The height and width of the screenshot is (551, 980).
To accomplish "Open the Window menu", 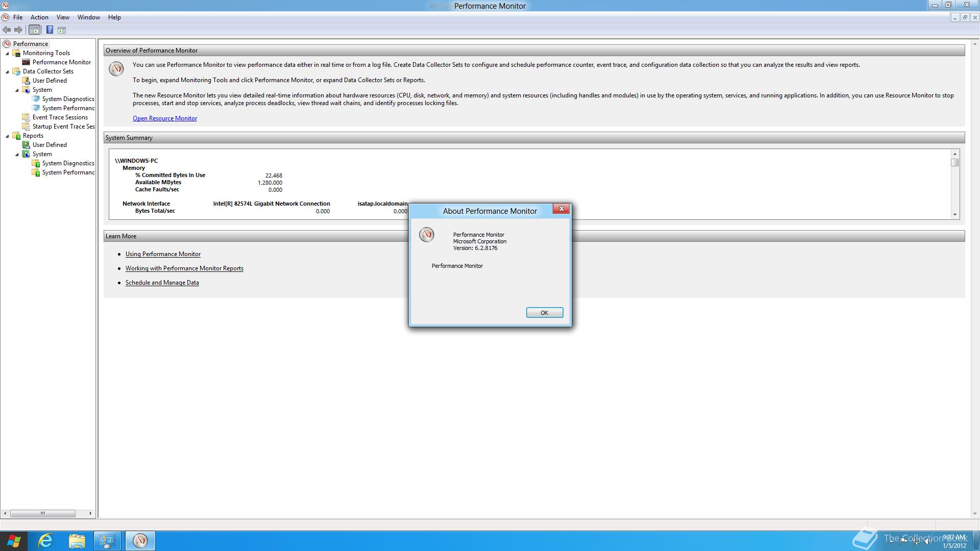I will click(x=89, y=17).
